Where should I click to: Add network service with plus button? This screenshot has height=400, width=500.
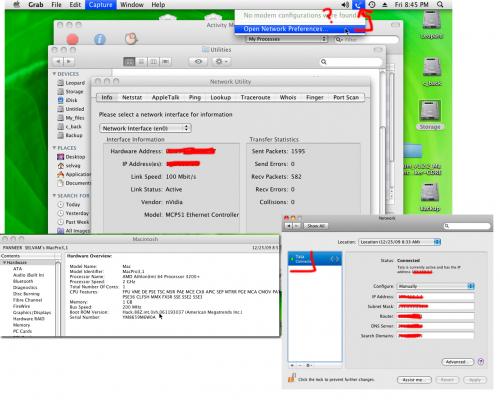pos(292,366)
